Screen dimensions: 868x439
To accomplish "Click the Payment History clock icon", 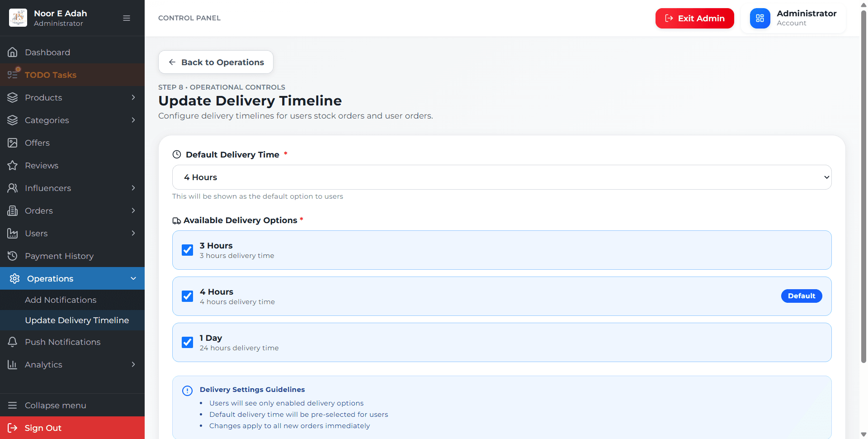I will (13, 256).
